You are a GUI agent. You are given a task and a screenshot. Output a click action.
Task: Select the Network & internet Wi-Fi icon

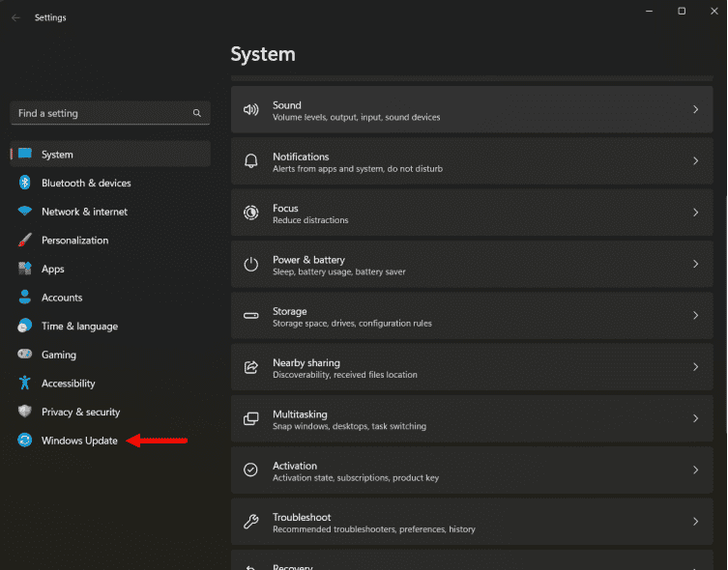pos(25,212)
